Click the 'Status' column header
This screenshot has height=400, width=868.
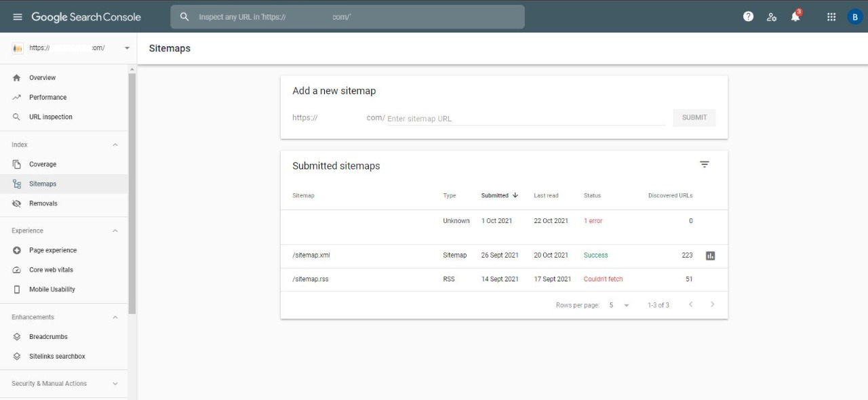pos(592,196)
